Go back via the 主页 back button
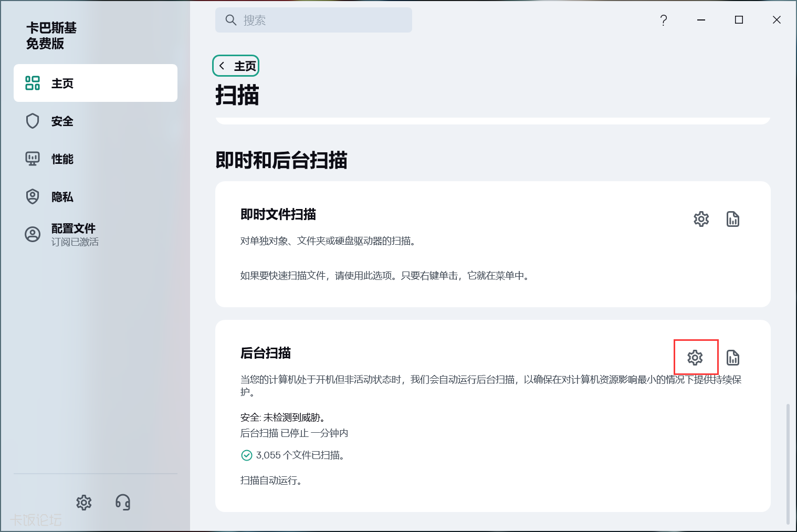797x532 pixels. (236, 66)
